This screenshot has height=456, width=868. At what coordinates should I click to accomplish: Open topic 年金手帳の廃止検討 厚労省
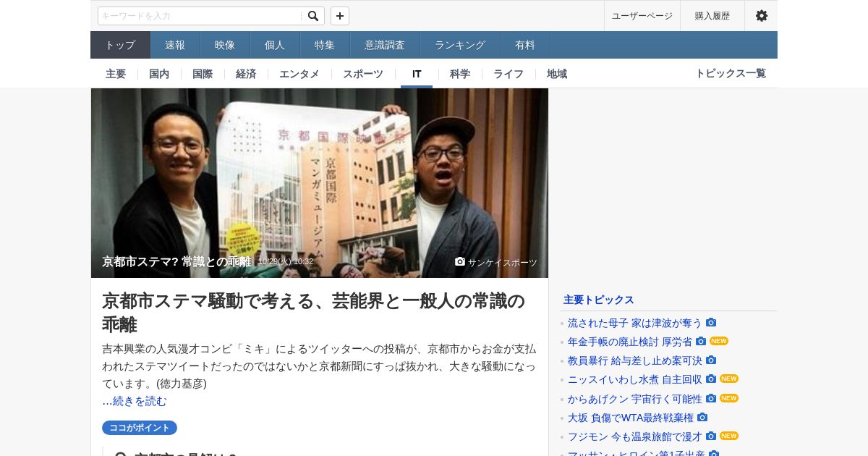pos(630,342)
